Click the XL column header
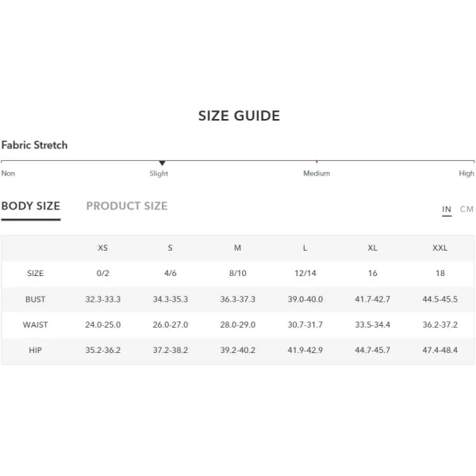Viewport: 476px width, 476px height. [373, 248]
